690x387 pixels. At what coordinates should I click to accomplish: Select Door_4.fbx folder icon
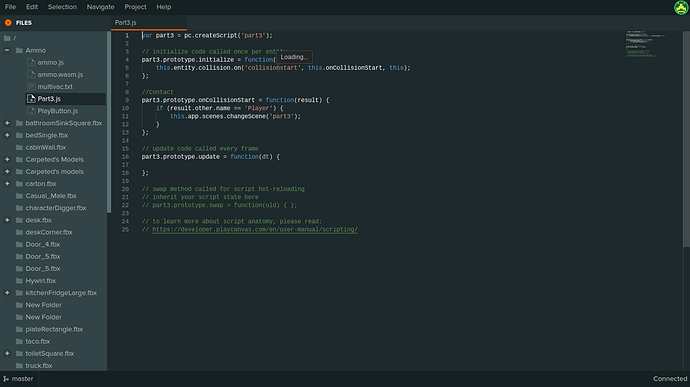coord(19,244)
